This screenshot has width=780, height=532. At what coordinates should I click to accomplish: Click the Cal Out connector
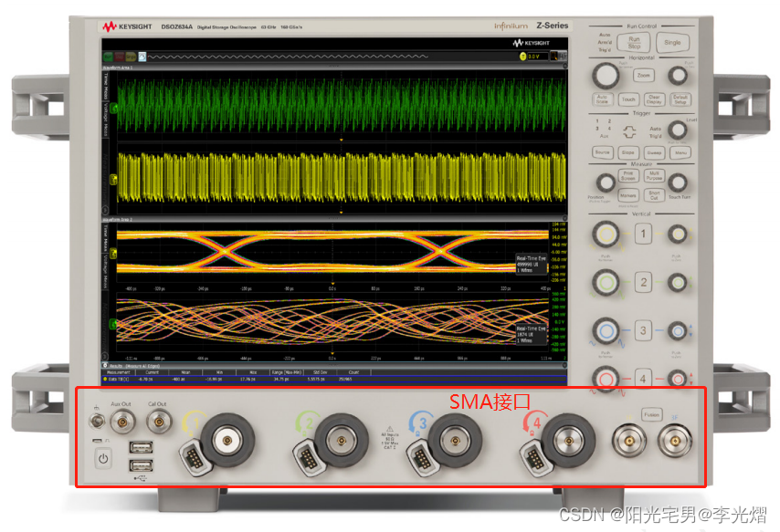(159, 422)
